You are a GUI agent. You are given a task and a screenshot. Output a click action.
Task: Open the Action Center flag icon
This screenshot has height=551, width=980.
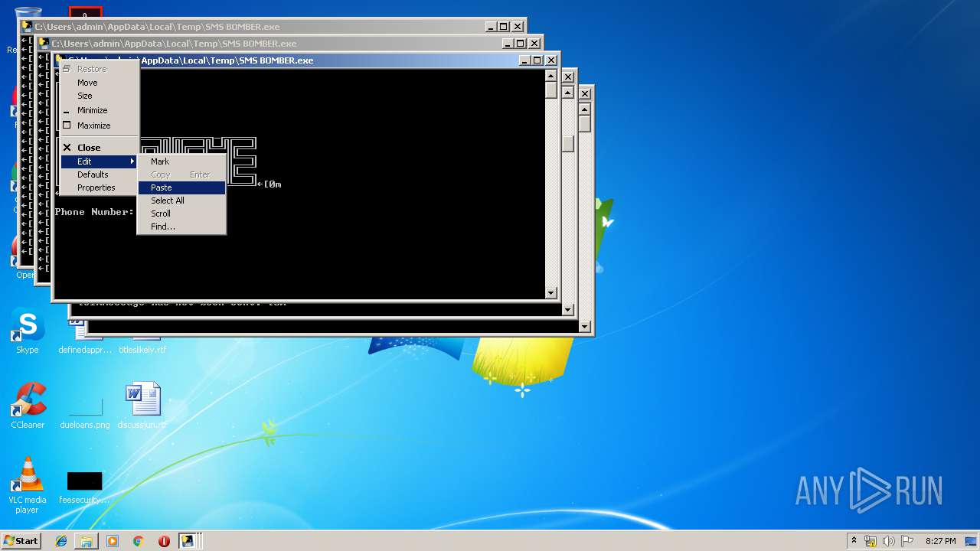tap(907, 541)
